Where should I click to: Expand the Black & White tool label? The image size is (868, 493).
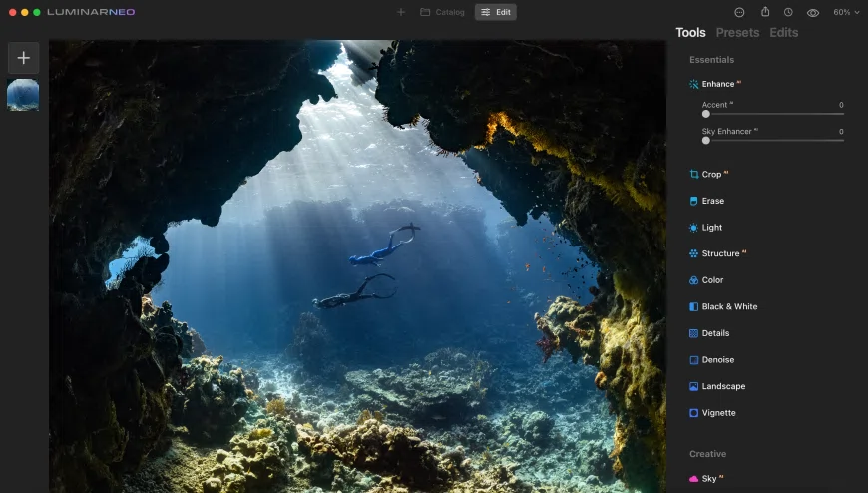point(729,307)
